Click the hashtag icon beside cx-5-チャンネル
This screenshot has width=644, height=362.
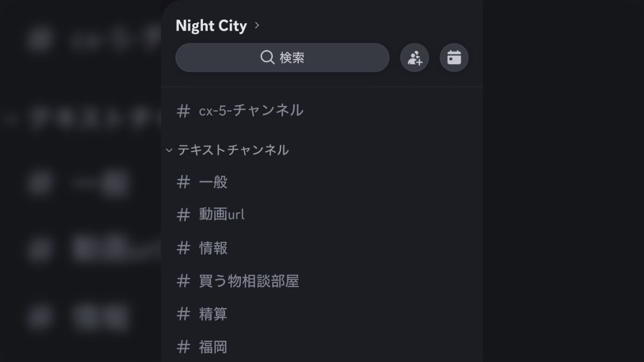coord(183,110)
